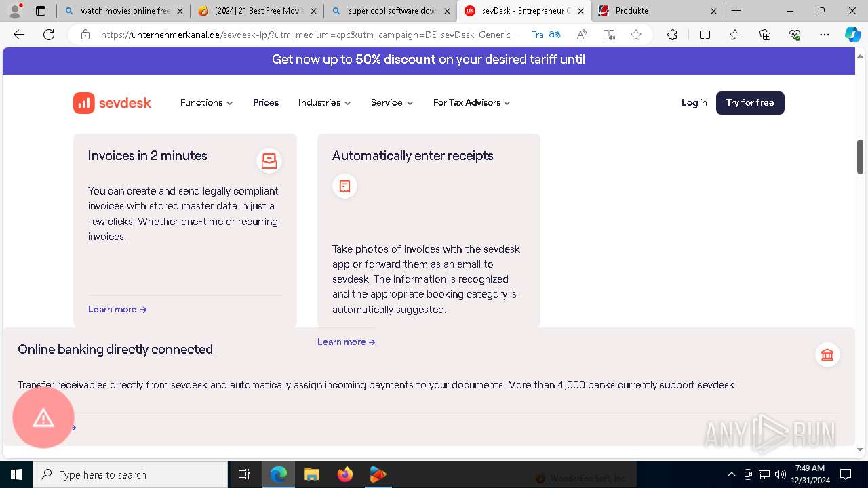
Task: Open immersive reader icon
Action: tap(609, 35)
